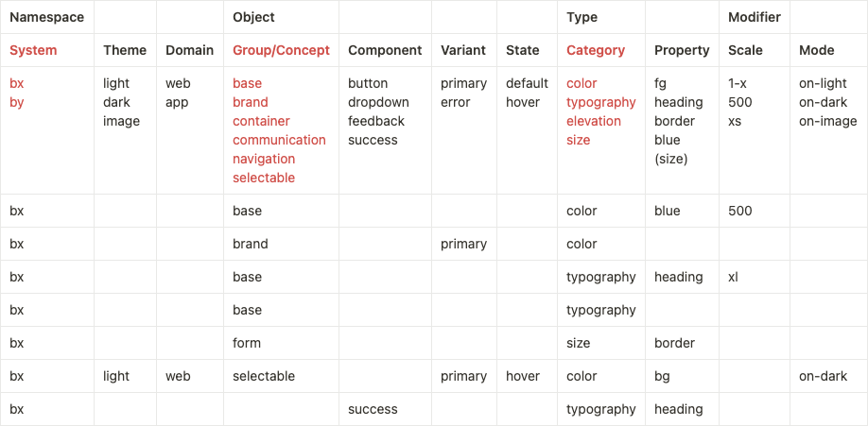The height and width of the screenshot is (426, 868).
Task: Click the Variant column header
Action: (463, 50)
